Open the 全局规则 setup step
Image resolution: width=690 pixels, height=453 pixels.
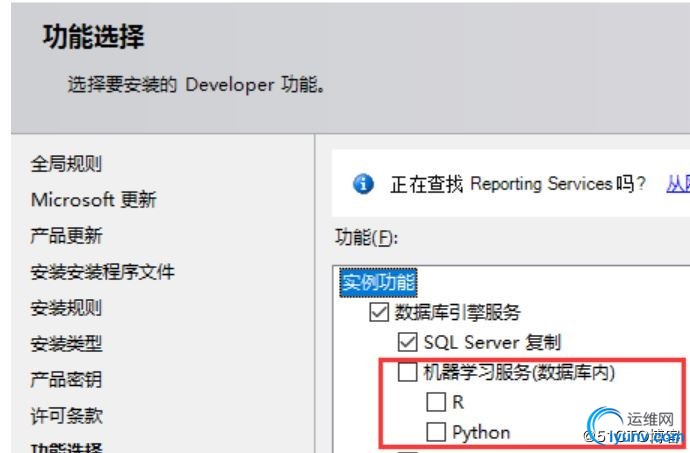[66, 164]
